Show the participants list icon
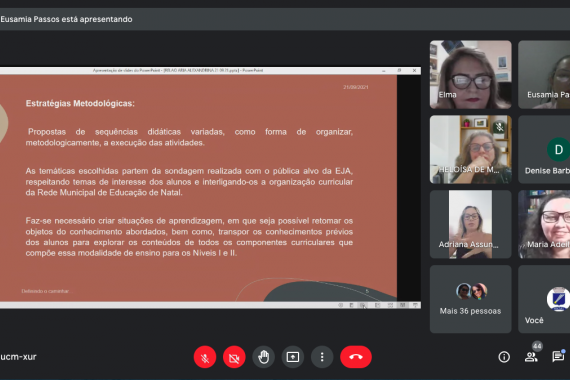570x380 pixels. (531, 357)
